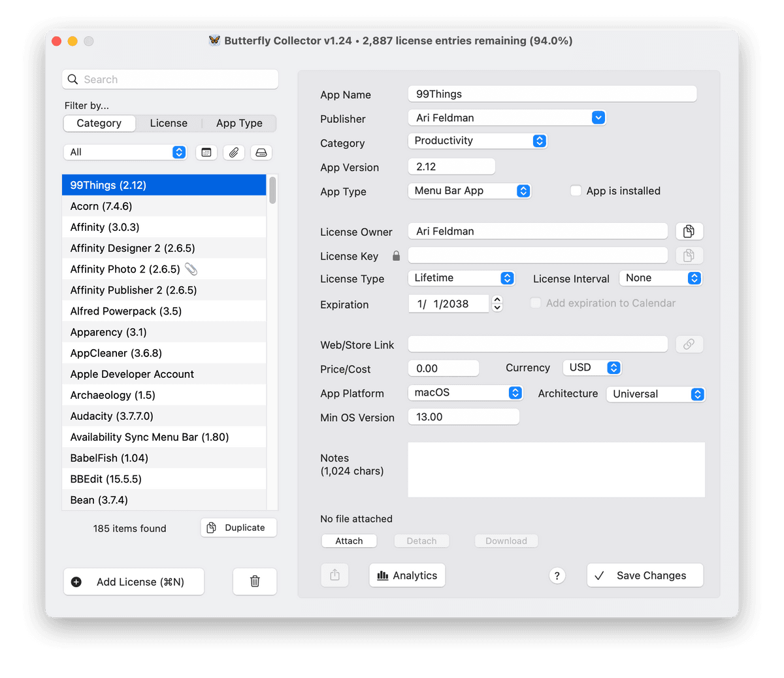Click the trash delete icon
The width and height of the screenshot is (784, 678).
click(255, 581)
